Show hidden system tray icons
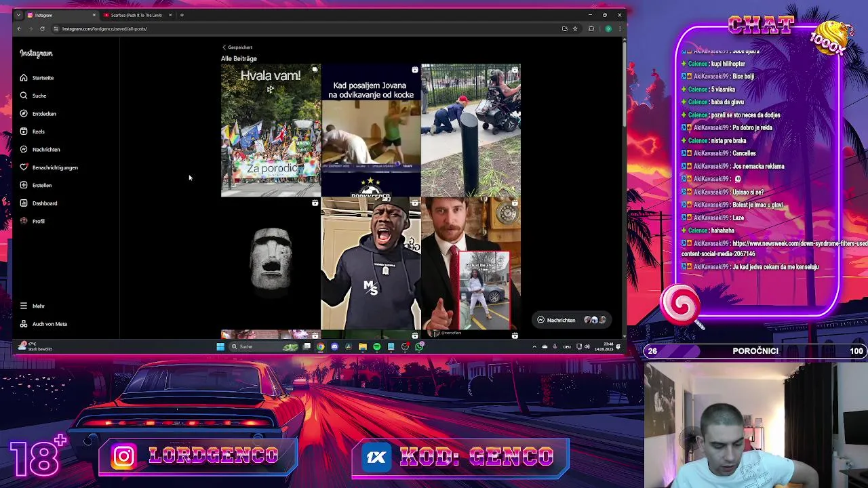Screen dimensions: 868x488 tap(534, 346)
